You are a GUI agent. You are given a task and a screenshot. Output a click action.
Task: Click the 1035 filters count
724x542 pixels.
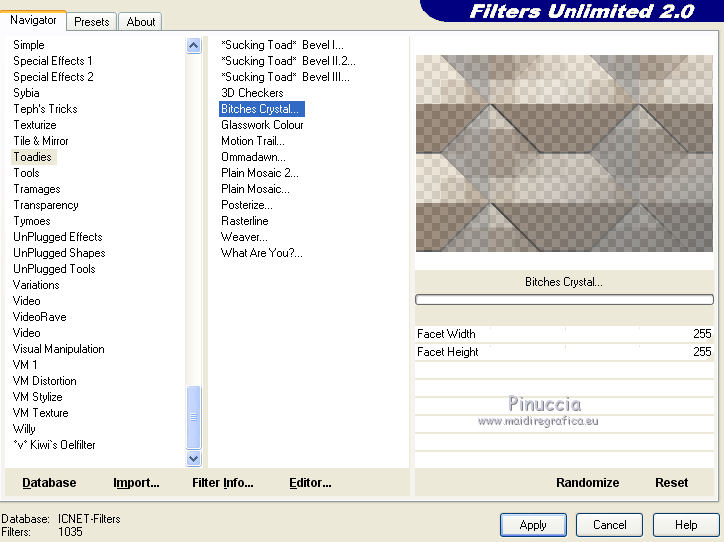coord(70,532)
